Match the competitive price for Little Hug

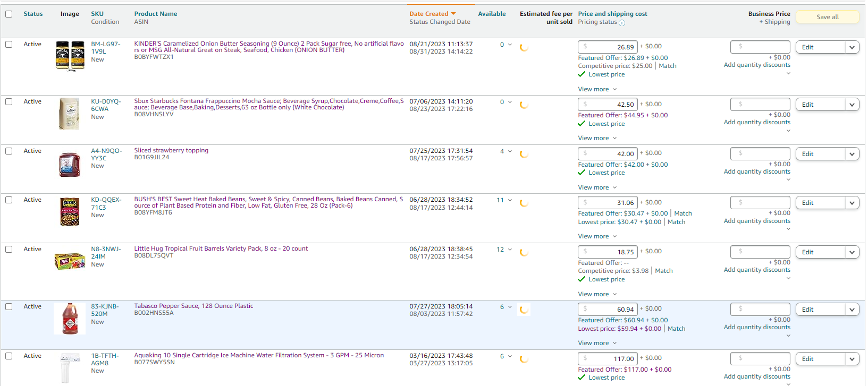pyautogui.click(x=664, y=271)
